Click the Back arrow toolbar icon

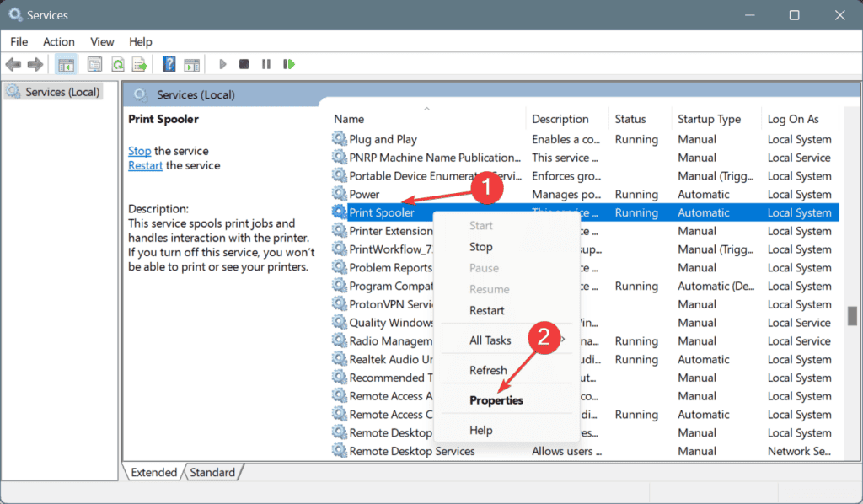(x=13, y=64)
